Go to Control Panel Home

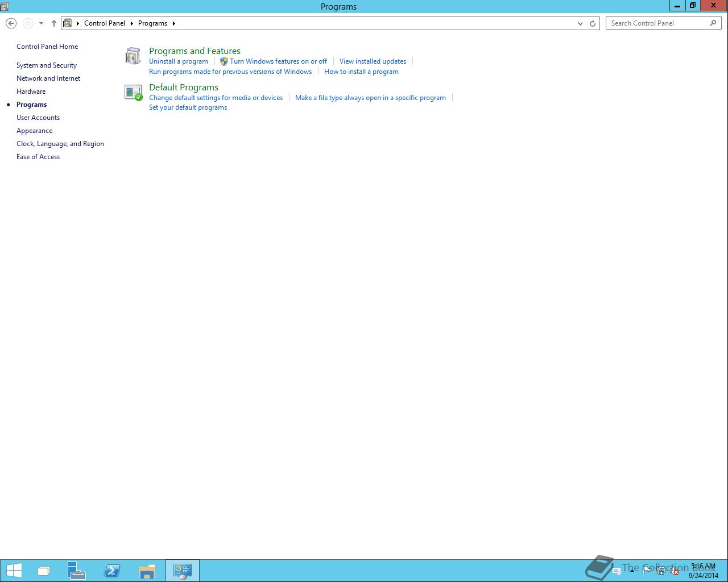[x=47, y=47]
